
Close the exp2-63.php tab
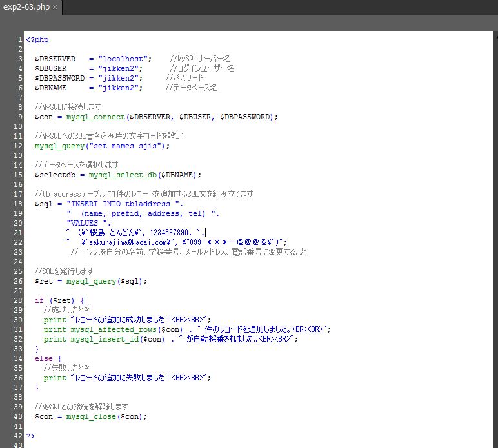[55, 8]
